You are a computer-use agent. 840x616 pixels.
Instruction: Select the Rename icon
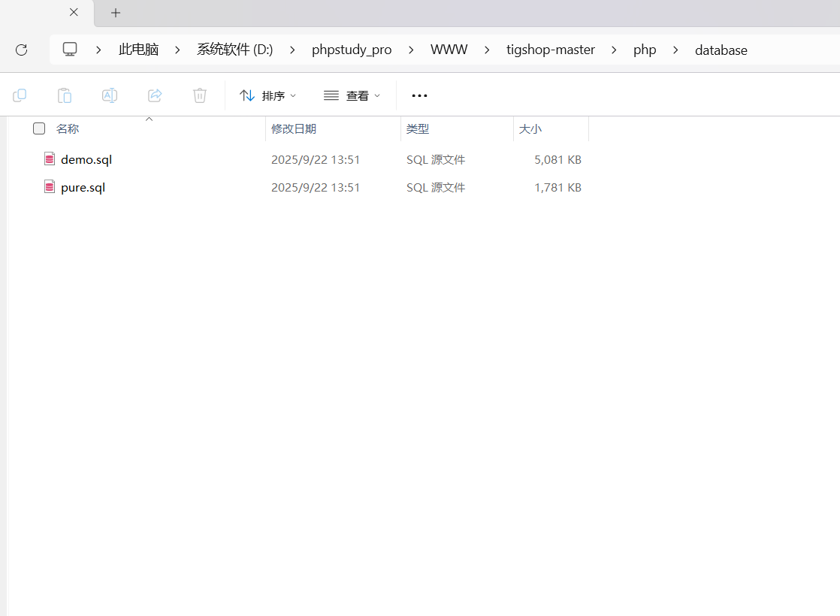(x=110, y=95)
